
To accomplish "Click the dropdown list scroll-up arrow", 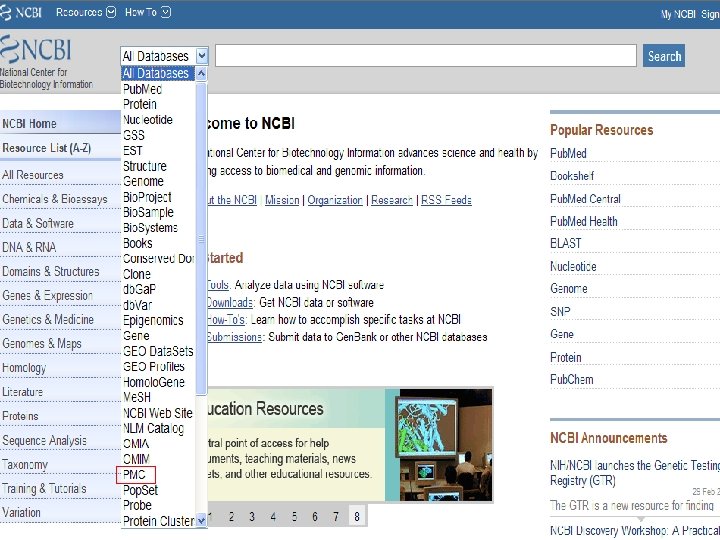I will click(201, 74).
